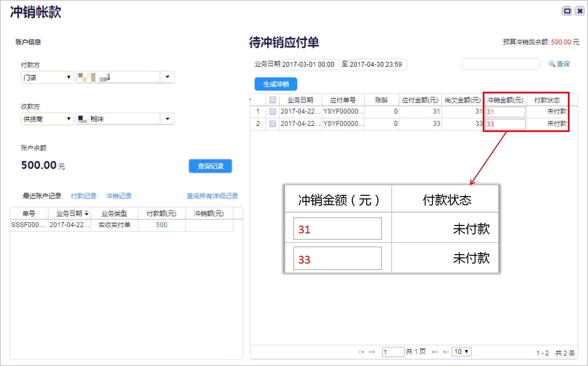Click the page number input box
This screenshot has width=588, height=366.
[x=393, y=352]
